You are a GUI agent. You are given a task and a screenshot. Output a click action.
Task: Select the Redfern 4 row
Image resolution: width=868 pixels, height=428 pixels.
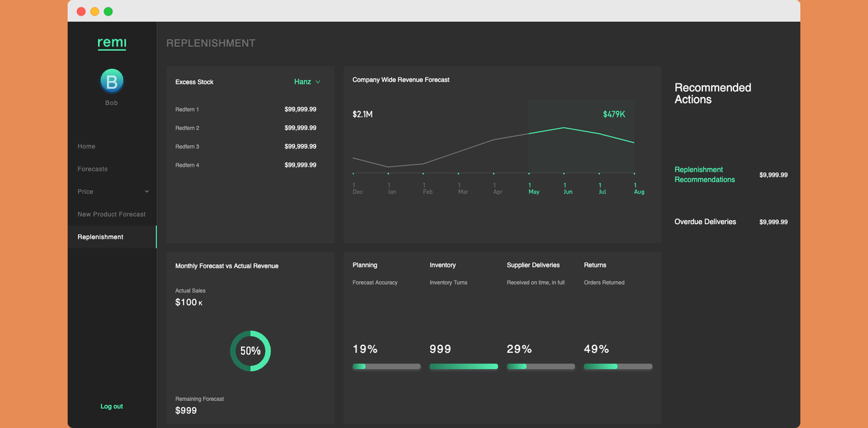246,165
